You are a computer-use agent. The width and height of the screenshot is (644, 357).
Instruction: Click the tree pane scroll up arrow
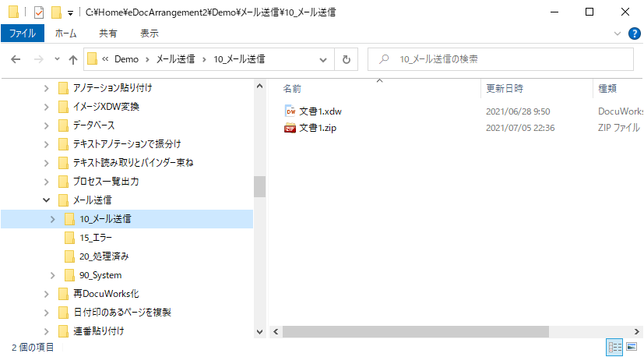[259, 86]
